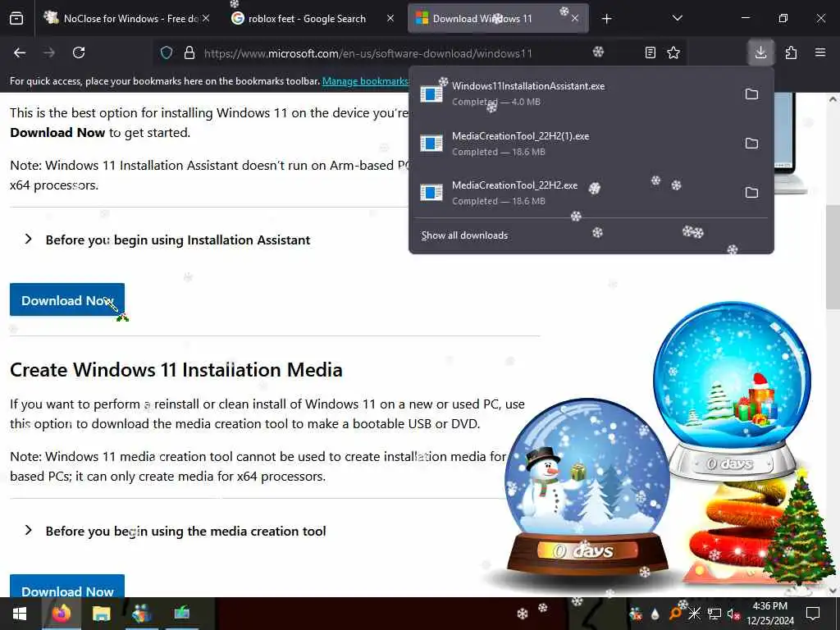Viewport: 840px width, 630px height.
Task: Click Download Now under Installation Assistant
Action: pos(67,299)
